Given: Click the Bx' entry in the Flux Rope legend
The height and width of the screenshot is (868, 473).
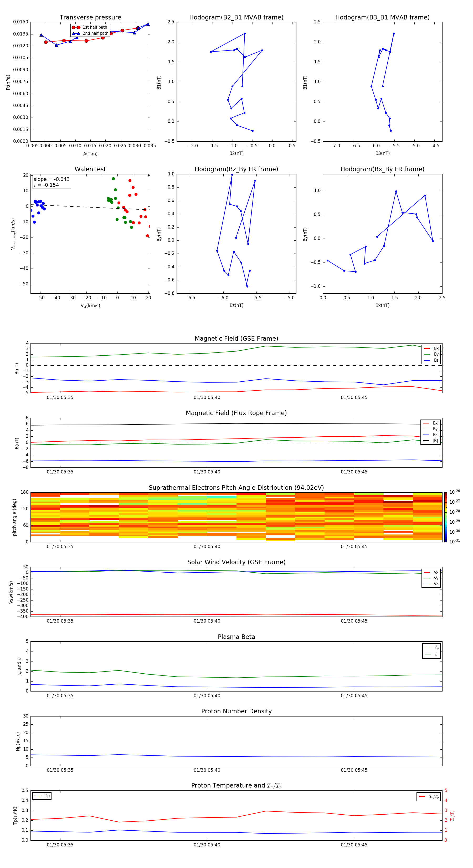Looking at the screenshot, I should pos(431,423).
